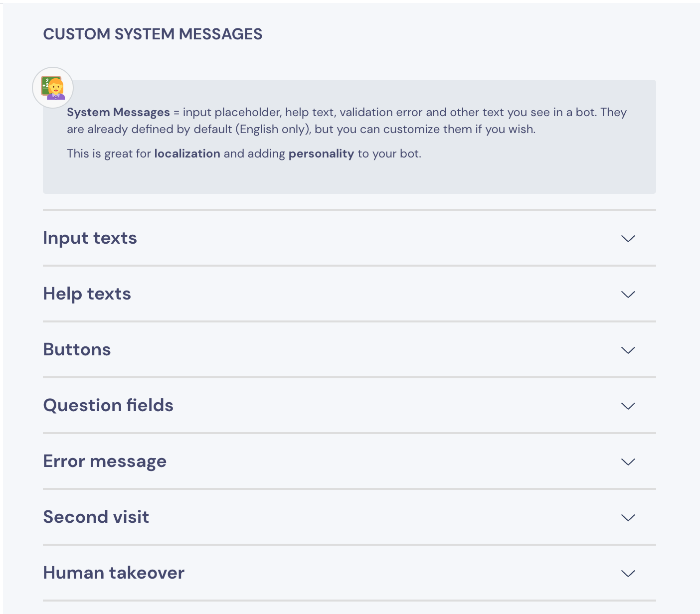
Task: Expand the Second visit chevron
Action: (x=628, y=518)
